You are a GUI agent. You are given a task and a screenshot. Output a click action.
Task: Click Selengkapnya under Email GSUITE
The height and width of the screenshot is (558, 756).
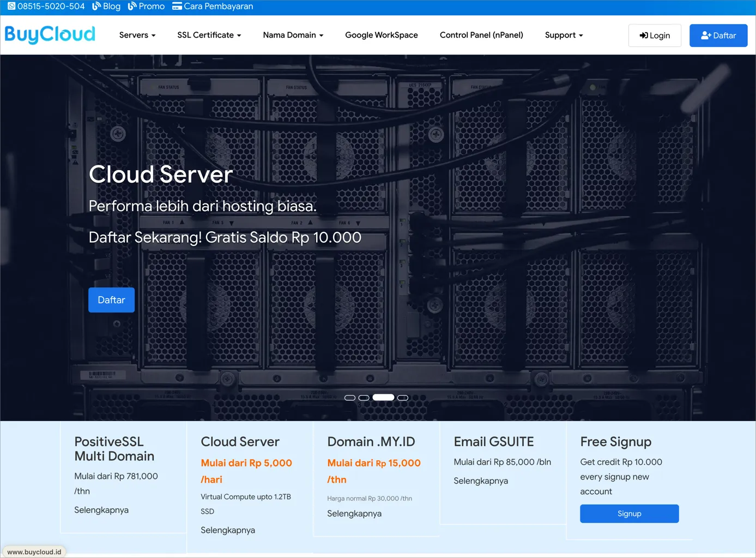tap(481, 481)
